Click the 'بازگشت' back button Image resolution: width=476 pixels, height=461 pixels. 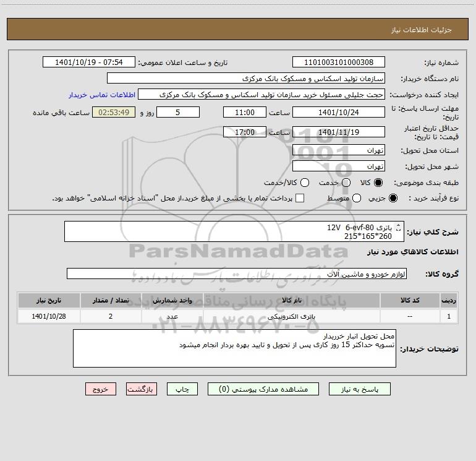click(x=142, y=389)
